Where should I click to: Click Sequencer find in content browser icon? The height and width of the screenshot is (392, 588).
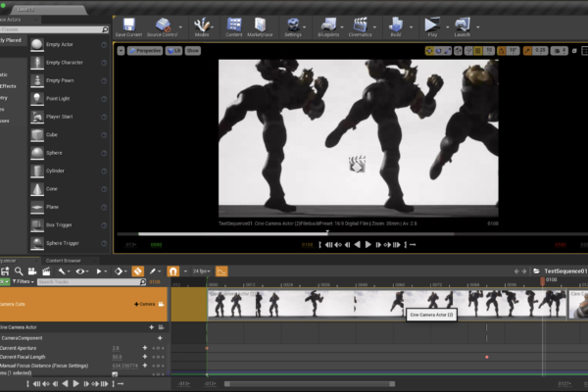pyautogui.click(x=19, y=271)
